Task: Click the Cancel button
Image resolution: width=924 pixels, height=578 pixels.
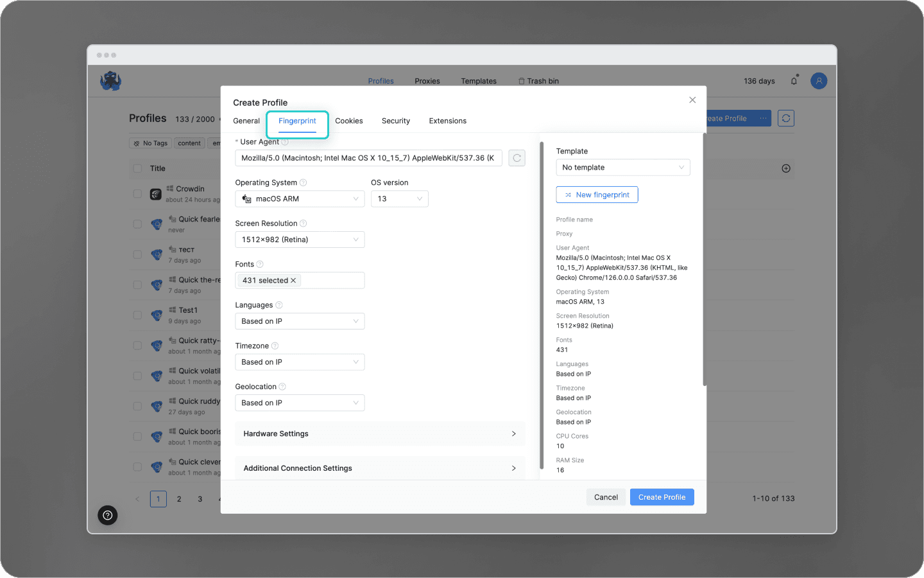Action: [x=606, y=497]
